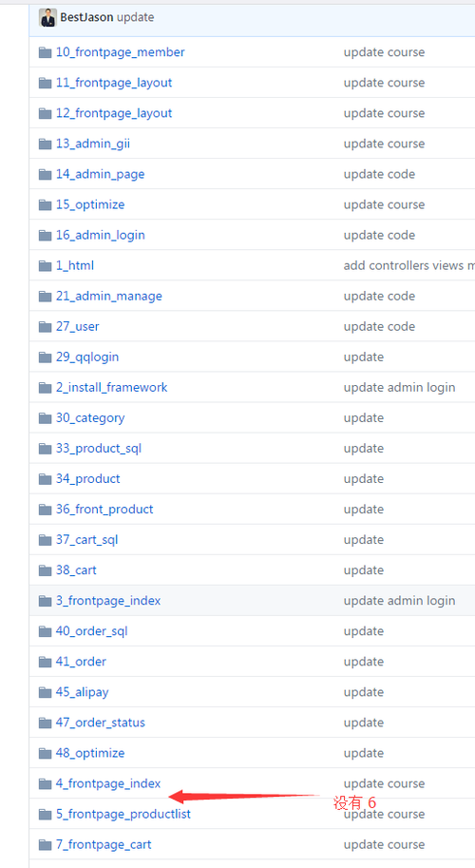Click folder icon beside 13_admin_gii
The height and width of the screenshot is (868, 475).
[46, 144]
